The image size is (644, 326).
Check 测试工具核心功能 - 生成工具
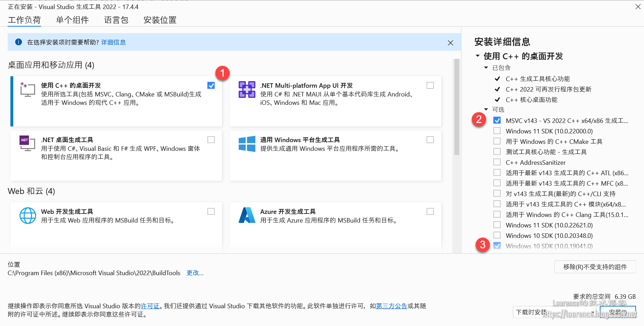(x=497, y=152)
